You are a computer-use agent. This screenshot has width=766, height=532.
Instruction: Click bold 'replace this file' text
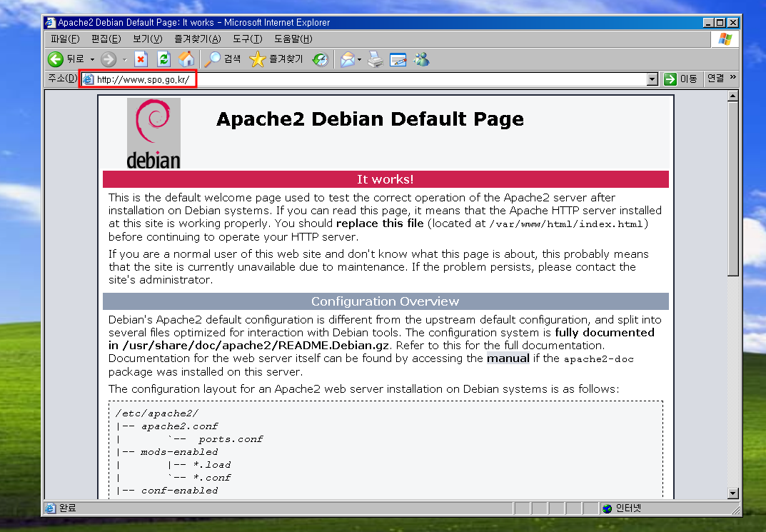point(380,224)
